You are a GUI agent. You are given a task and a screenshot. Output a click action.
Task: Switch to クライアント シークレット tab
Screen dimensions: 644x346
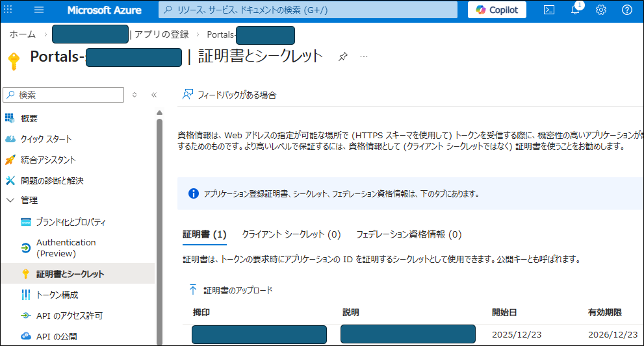tap(291, 234)
